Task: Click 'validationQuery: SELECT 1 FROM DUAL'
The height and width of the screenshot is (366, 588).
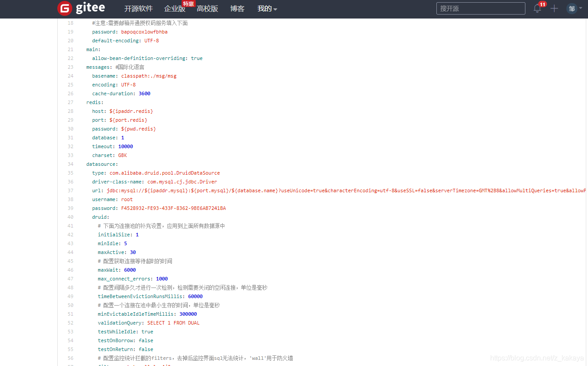Action: coord(149,323)
